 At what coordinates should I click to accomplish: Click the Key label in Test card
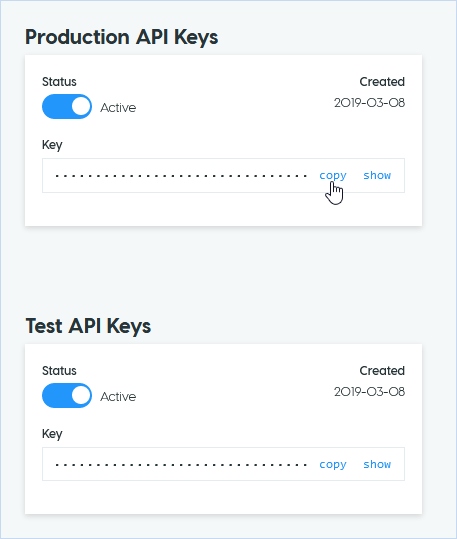click(x=52, y=434)
